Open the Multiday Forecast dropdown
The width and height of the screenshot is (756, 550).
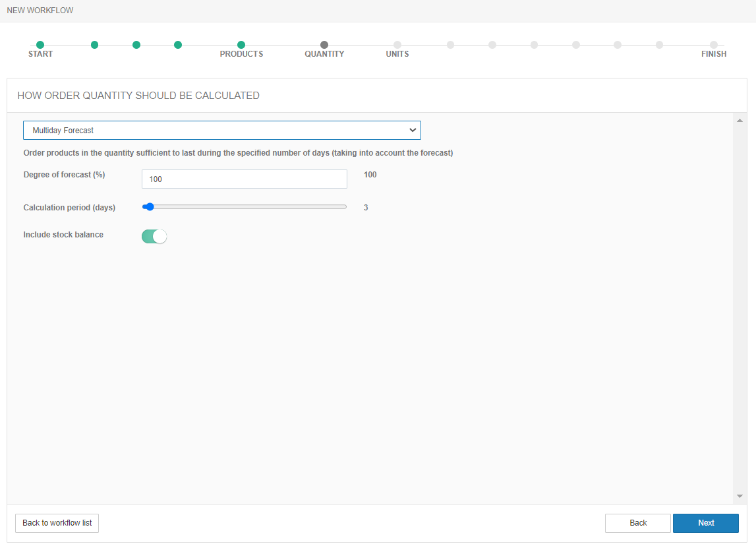tap(221, 131)
